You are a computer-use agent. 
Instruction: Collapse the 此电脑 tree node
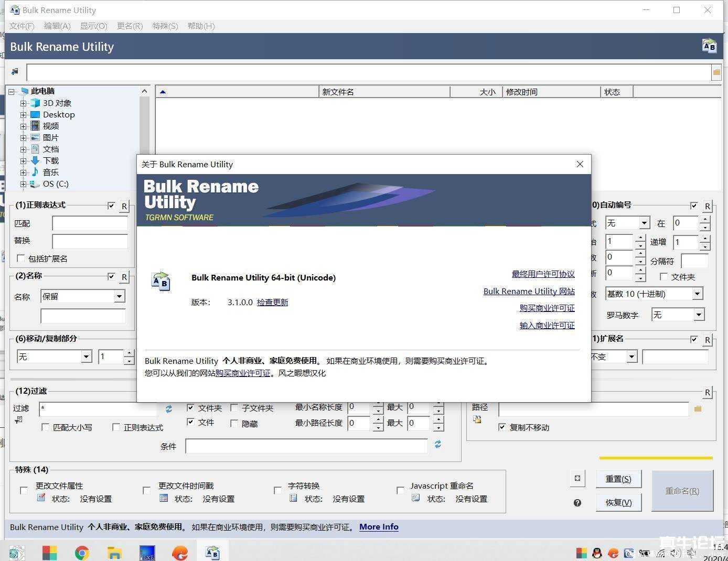(12, 92)
